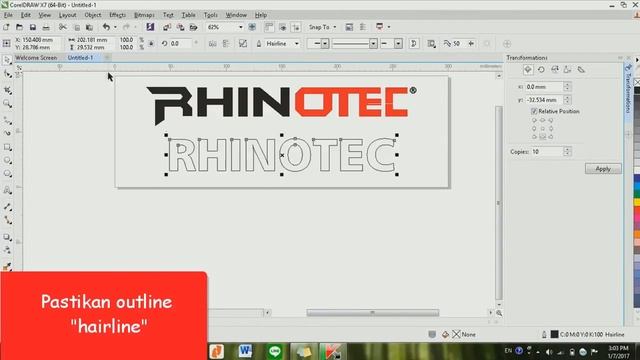Open the Rotate tab in Transformations docker
640x360 pixels.
(x=541, y=70)
